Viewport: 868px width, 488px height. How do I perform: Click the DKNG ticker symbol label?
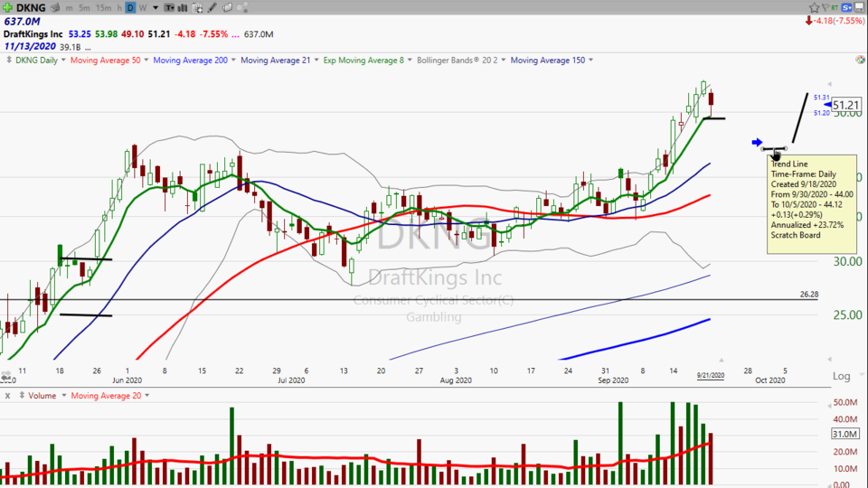tap(31, 7)
